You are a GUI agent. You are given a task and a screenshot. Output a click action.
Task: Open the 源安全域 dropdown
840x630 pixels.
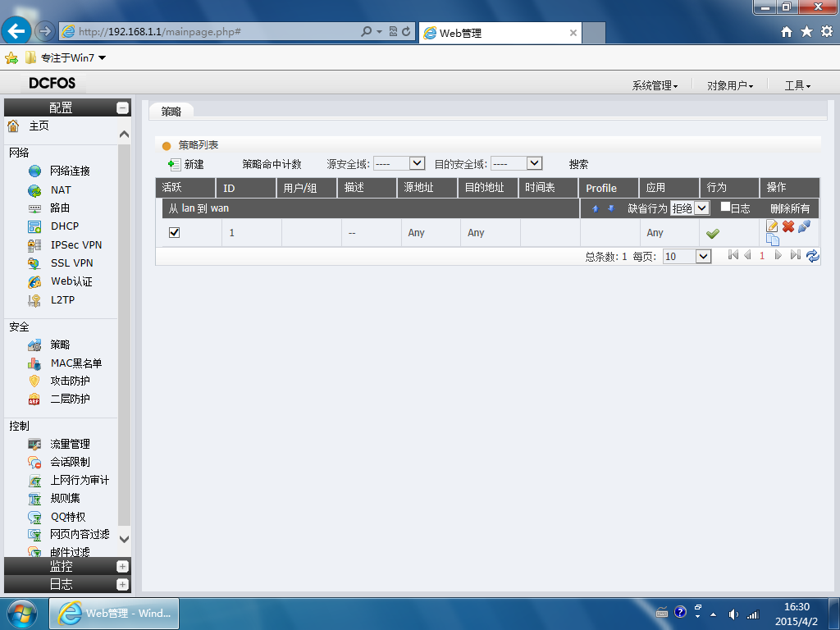[x=399, y=163]
